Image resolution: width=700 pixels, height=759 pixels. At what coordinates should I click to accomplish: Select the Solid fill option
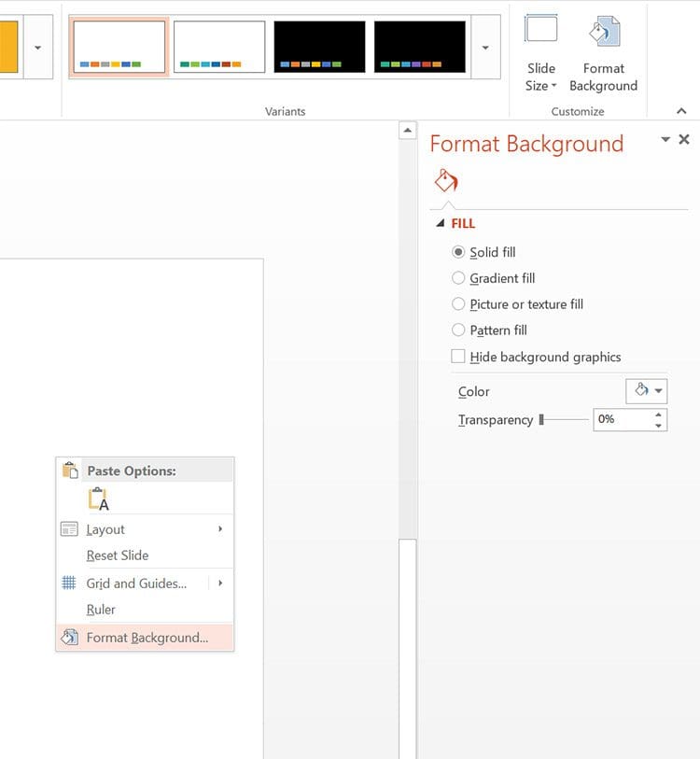[x=458, y=251]
